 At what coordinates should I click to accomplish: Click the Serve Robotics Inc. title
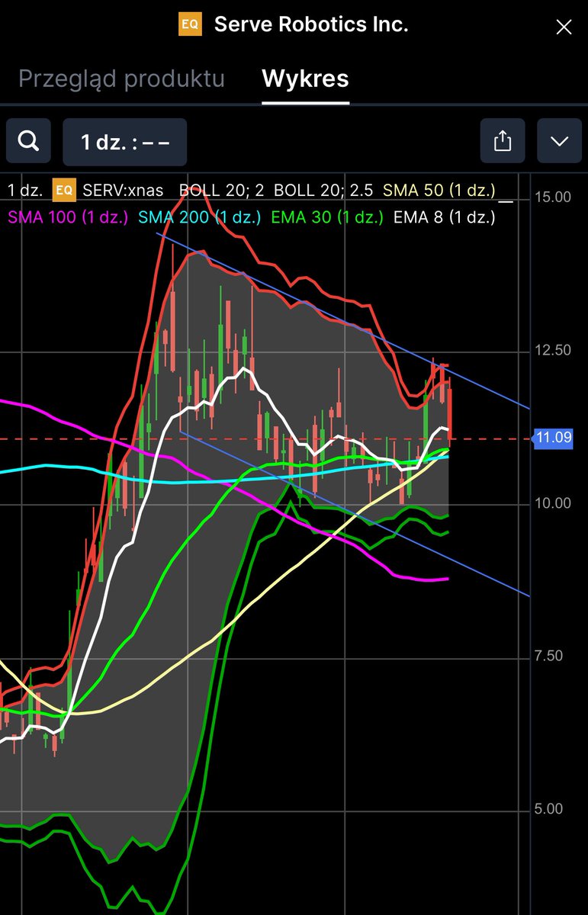(x=311, y=24)
